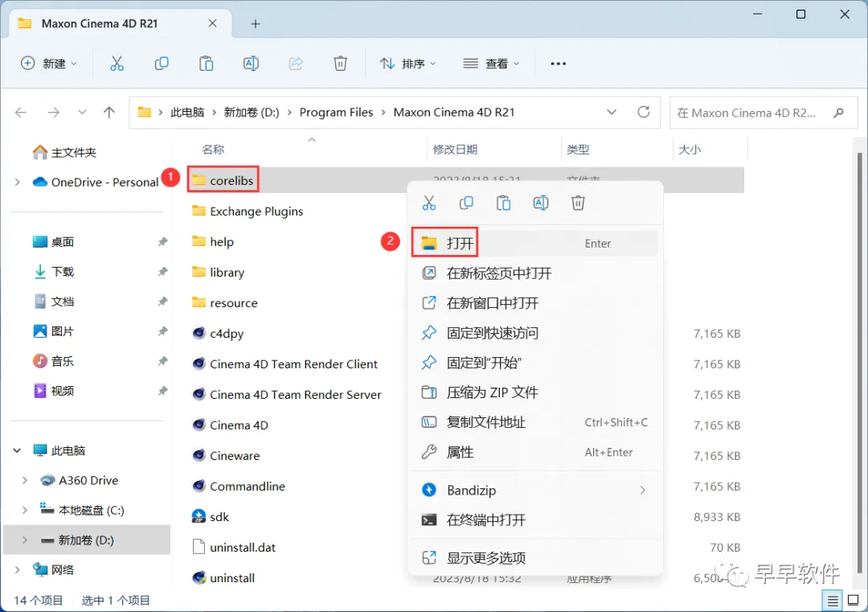Screen dimensions: 868x612
Task: Select the resource folder
Action: pyautogui.click(x=225, y=303)
